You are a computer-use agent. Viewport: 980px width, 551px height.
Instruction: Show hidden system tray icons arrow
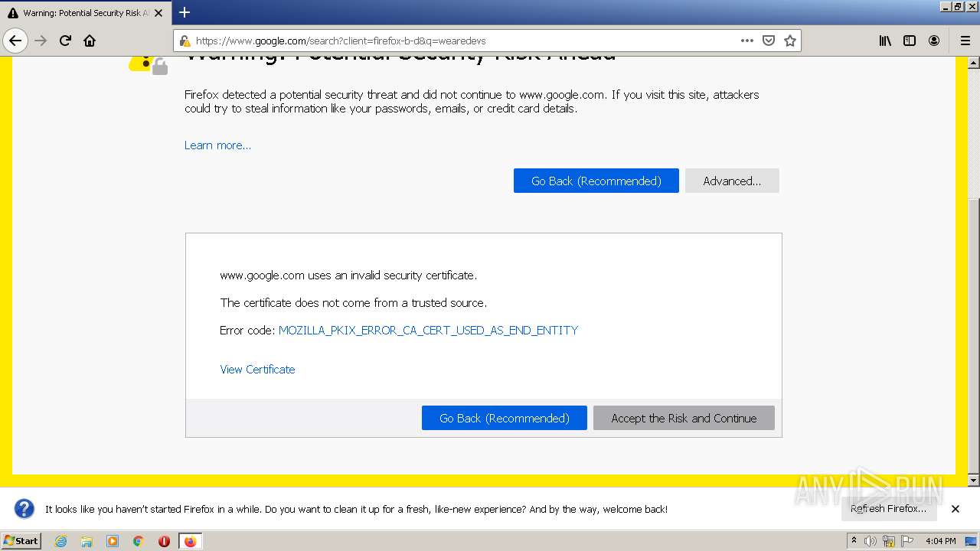pos(854,541)
